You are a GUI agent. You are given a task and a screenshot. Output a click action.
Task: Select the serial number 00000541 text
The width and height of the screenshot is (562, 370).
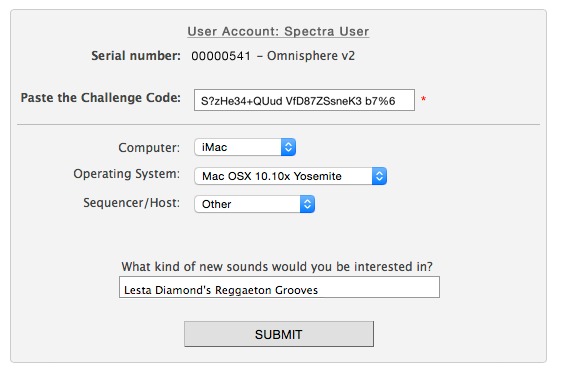pos(221,56)
